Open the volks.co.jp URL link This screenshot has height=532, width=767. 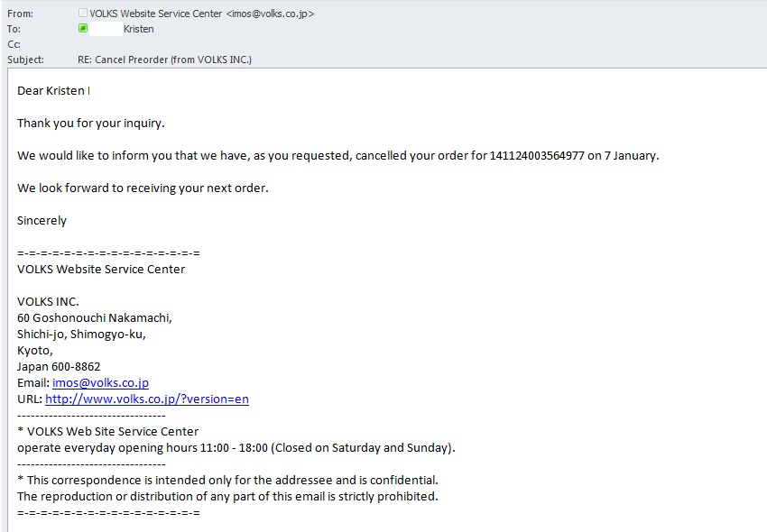[147, 399]
